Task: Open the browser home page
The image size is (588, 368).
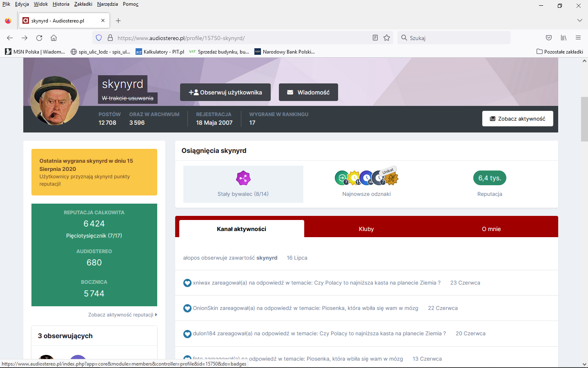Action: [53, 38]
